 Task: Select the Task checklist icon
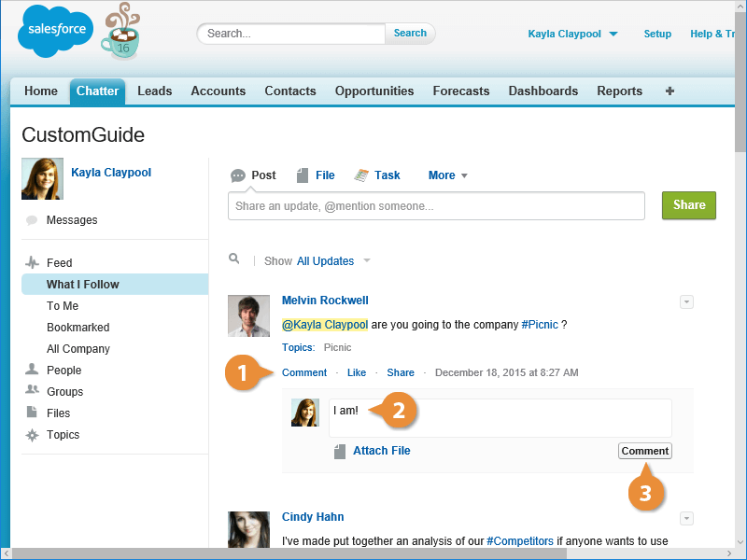pos(361,175)
